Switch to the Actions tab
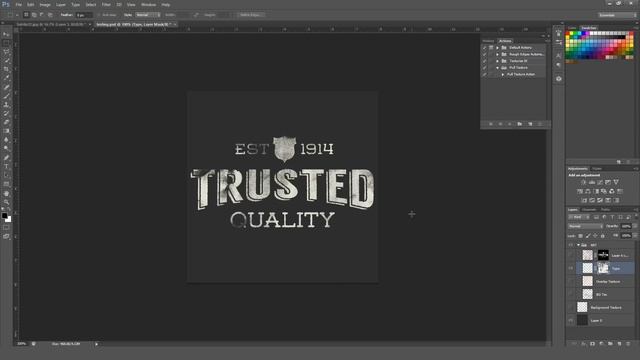Image resolution: width=640 pixels, height=360 pixels. tap(505, 41)
